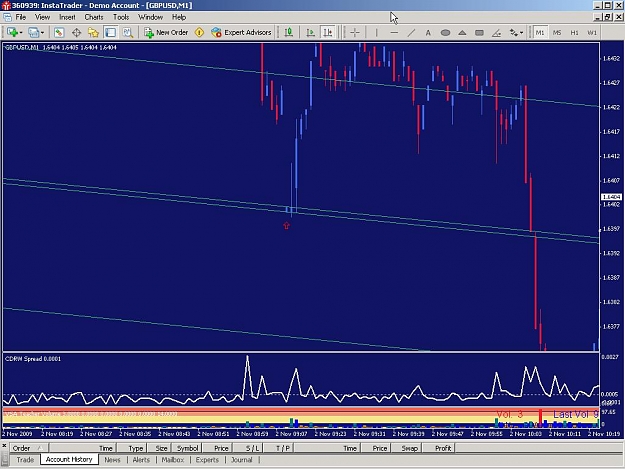Select the Text label tool A
The height and width of the screenshot is (469, 625).
click(x=428, y=32)
